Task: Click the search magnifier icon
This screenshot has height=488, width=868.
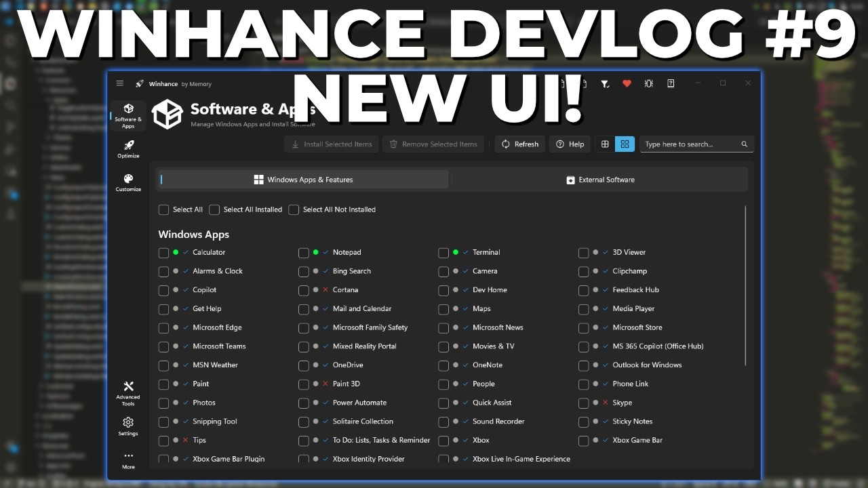Action: coord(744,144)
